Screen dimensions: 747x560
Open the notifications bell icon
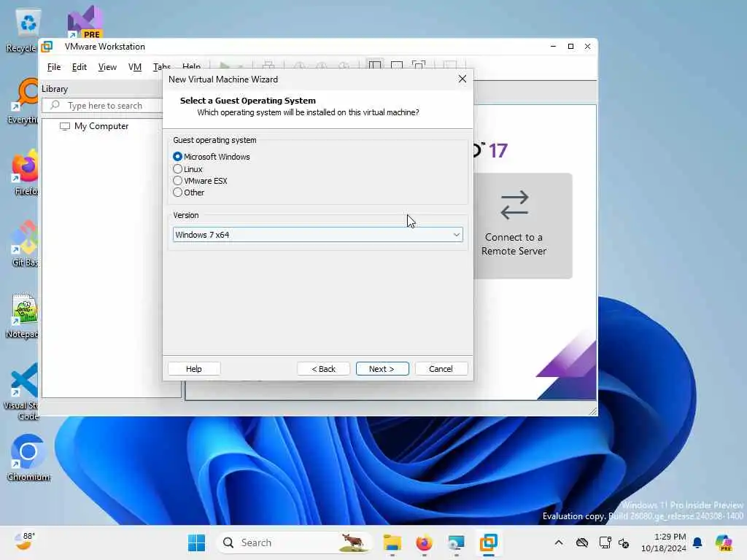point(697,542)
